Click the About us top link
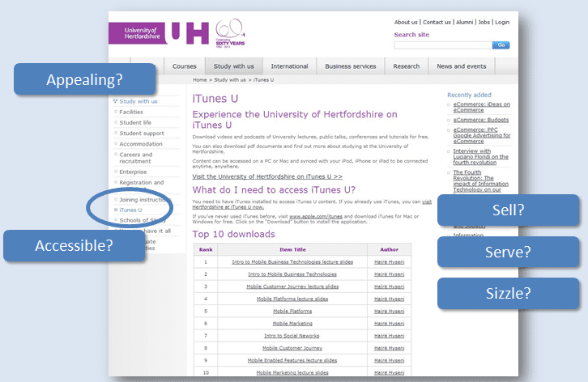 pyautogui.click(x=406, y=23)
